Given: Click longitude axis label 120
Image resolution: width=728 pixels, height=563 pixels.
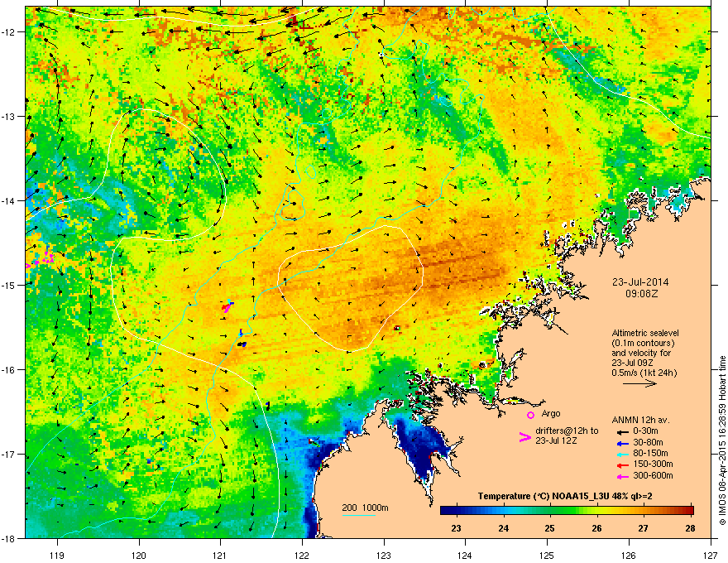Looking at the screenshot, I should (x=139, y=555).
